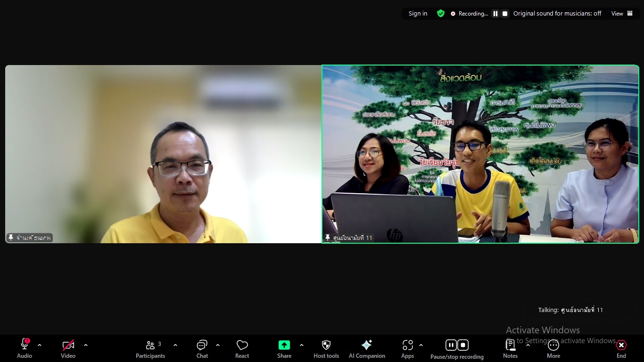Click the pin icon on ศูนย์อนามัยที่ 11 tile
Image resolution: width=644 pixels, height=362 pixels.
[328, 238]
